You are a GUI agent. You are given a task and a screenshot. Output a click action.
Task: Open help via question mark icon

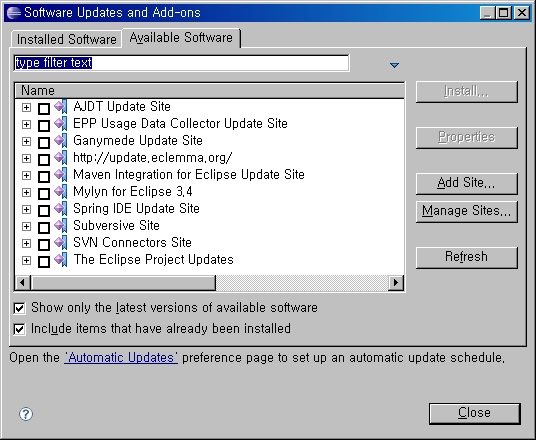click(x=26, y=414)
